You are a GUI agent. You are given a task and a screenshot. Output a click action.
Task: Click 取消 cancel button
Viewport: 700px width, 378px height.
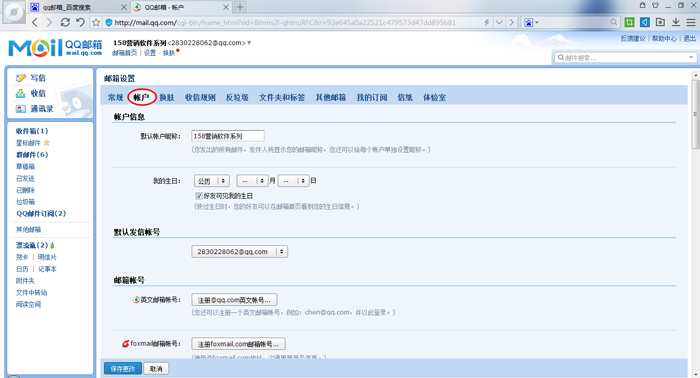click(x=156, y=369)
